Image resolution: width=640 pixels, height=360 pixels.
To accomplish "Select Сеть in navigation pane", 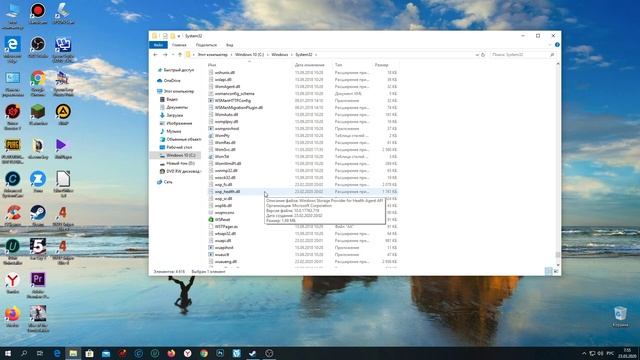I will point(168,182).
